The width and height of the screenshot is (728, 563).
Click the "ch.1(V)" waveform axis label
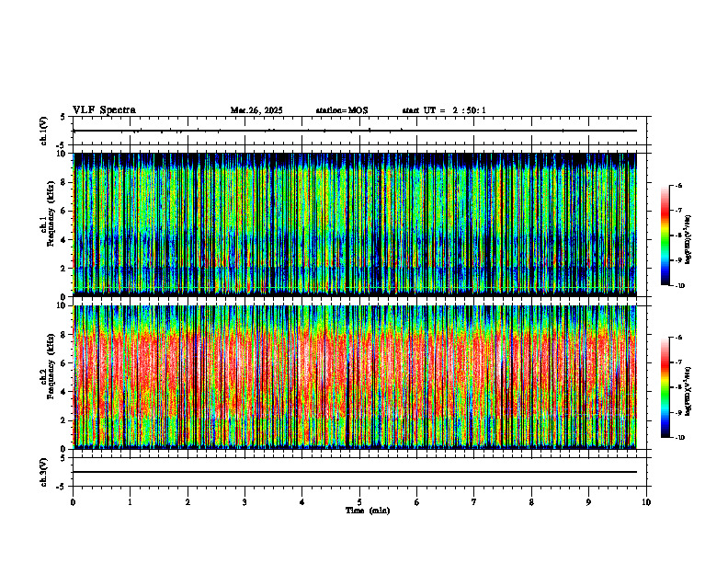43,131
